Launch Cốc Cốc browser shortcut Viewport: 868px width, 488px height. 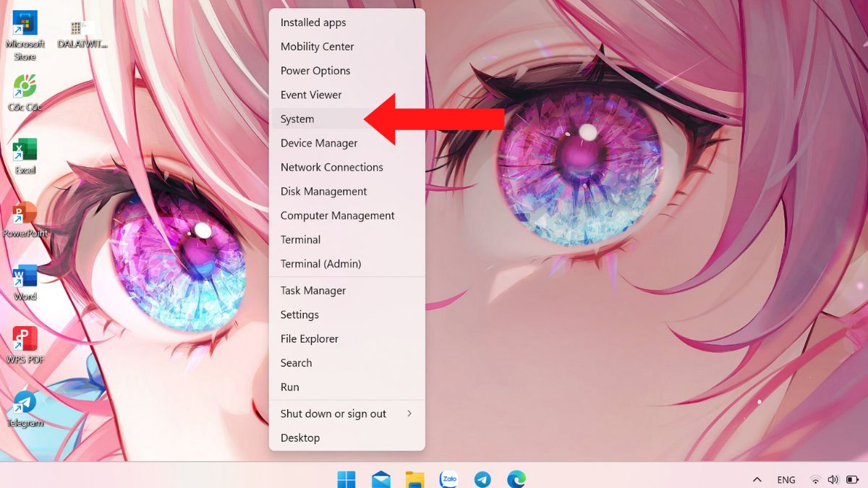pos(25,93)
